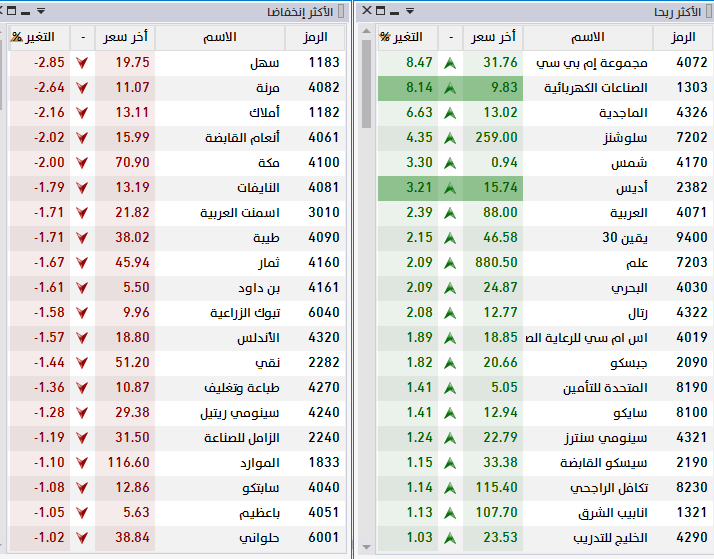Click stock symbol 4322 for رتال

[692, 313]
